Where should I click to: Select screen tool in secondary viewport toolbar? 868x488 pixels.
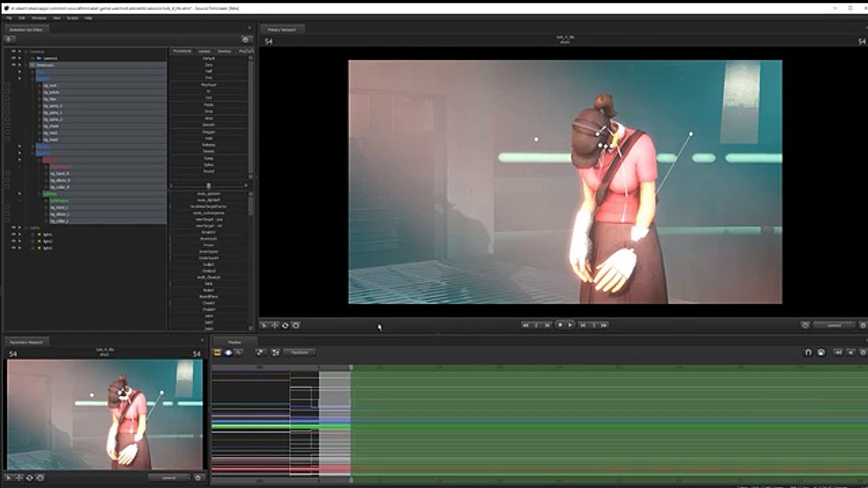click(40, 478)
